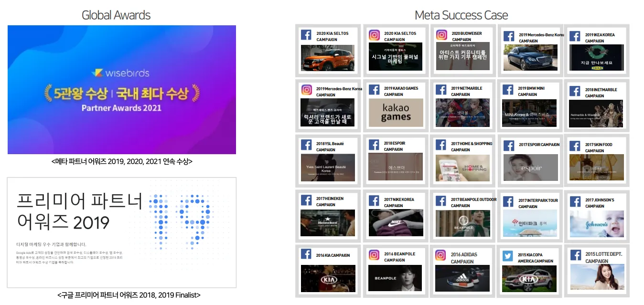Click the Facebook icon beside 2017 HOME & SHOPPING
Screen dimensions: 644x305
pos(441,145)
